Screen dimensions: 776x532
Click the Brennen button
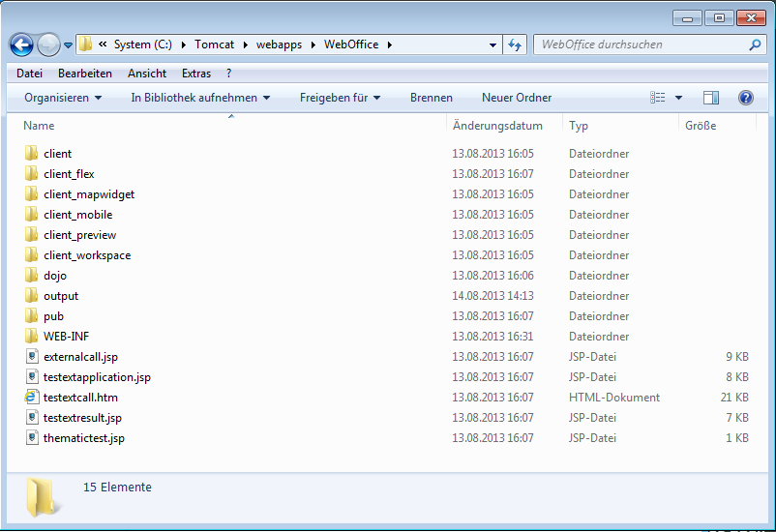[431, 98]
